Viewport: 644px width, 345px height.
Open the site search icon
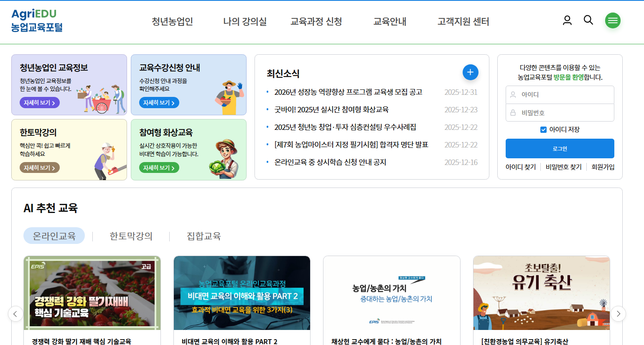(588, 20)
